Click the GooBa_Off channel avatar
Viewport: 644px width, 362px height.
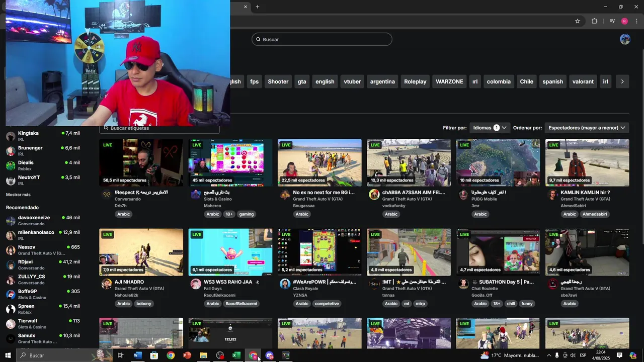coord(463,284)
